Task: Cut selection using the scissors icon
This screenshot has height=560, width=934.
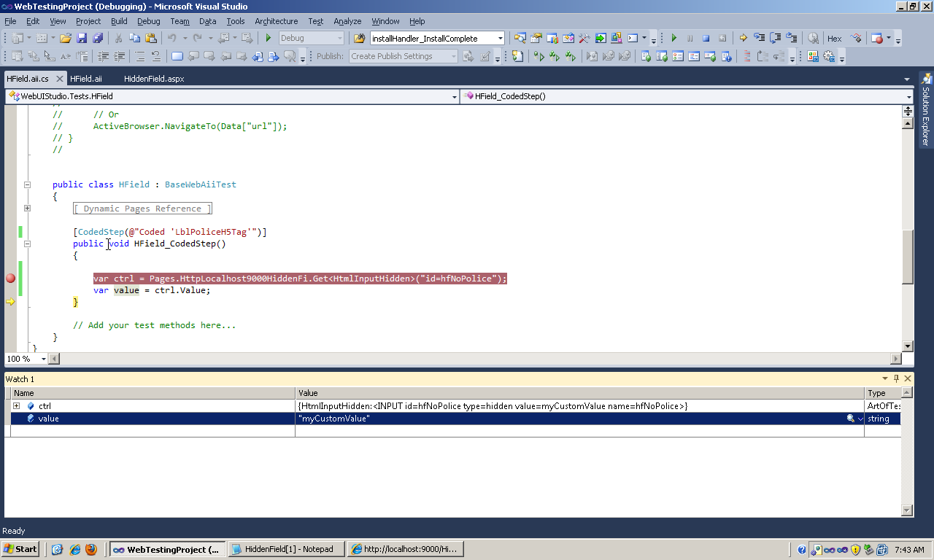Action: (118, 39)
